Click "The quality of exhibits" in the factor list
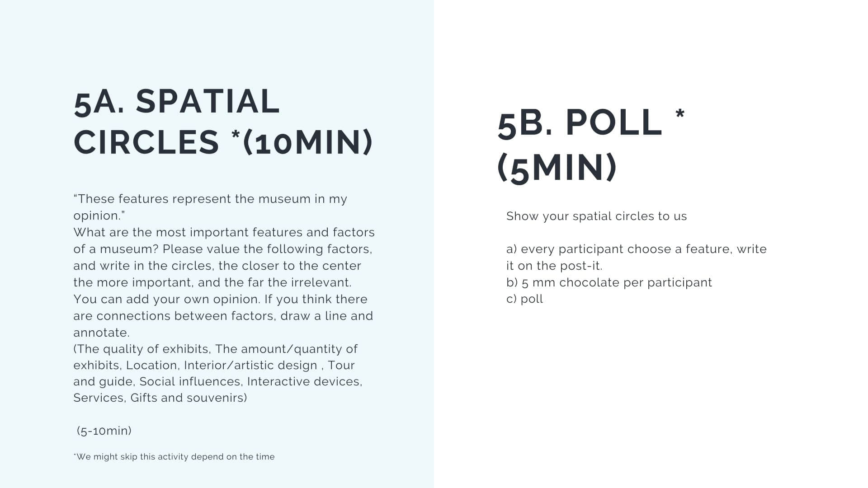 (142, 349)
